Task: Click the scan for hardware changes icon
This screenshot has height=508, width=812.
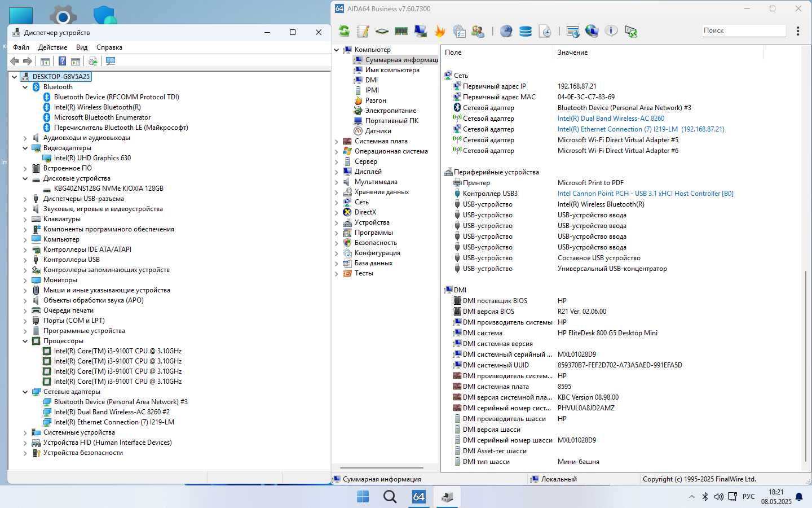Action: [93, 61]
